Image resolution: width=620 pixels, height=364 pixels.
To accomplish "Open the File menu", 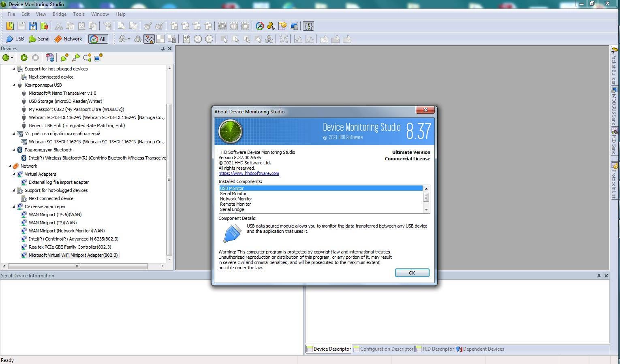I will (x=11, y=14).
